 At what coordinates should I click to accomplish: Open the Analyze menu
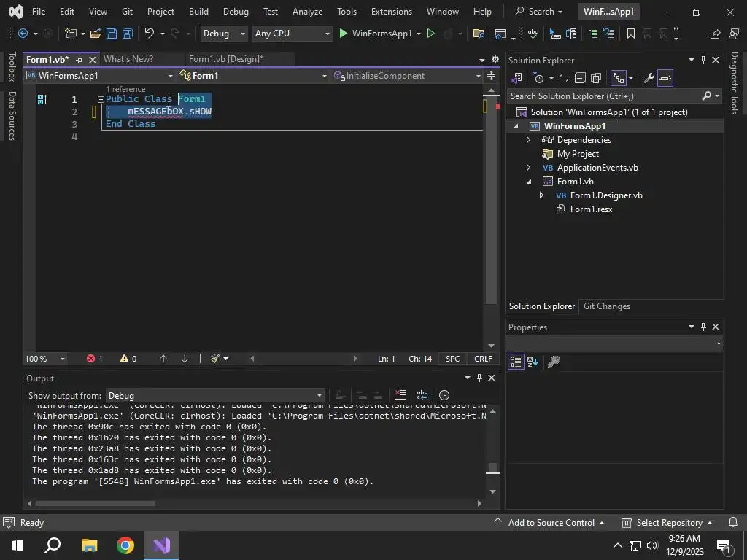307,12
